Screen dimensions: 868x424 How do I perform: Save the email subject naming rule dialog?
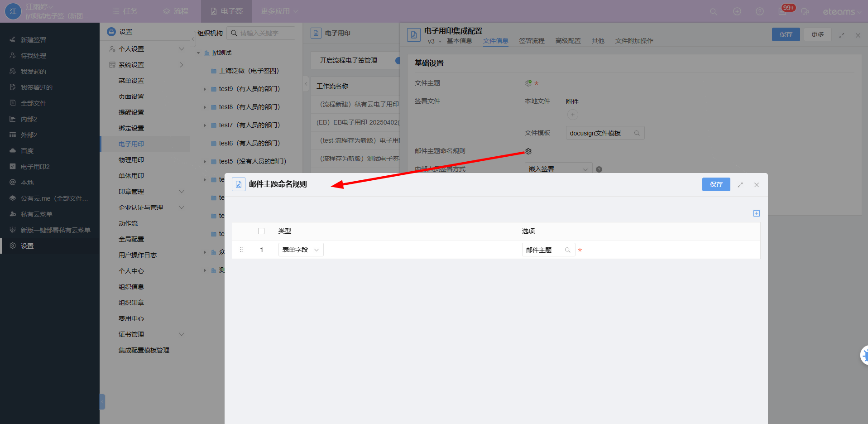coord(716,184)
